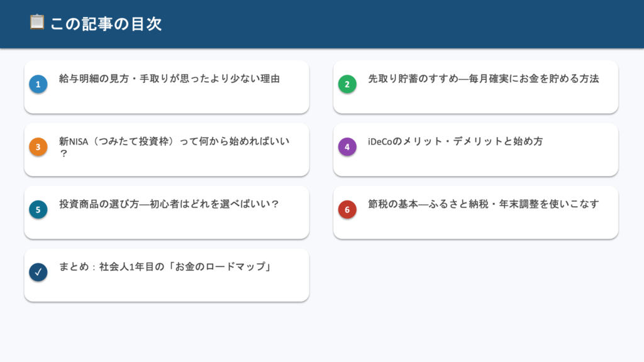The height and width of the screenshot is (362, 644).
Task: Open まとめ：お金のロードマップ summary link
Action: tap(165, 267)
